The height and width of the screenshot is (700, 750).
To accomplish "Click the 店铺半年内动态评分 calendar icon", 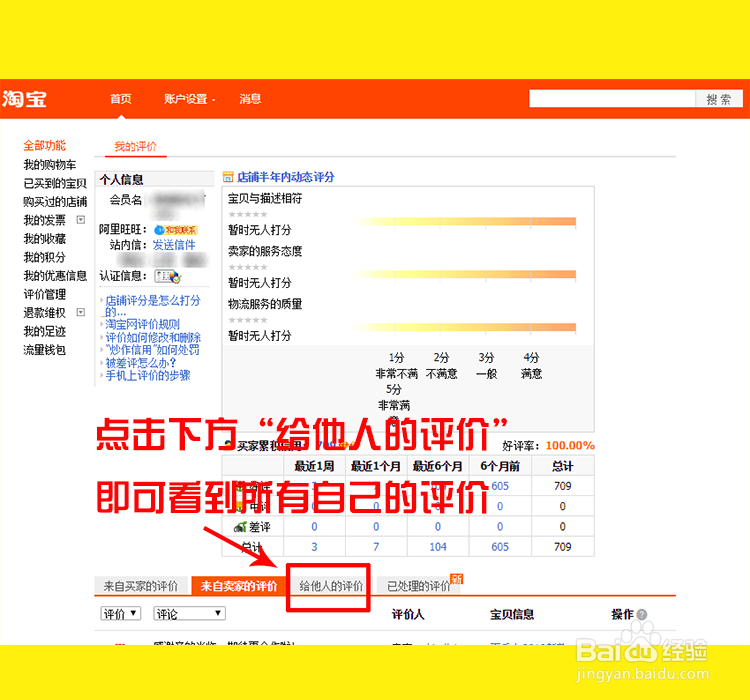I will coord(228,177).
